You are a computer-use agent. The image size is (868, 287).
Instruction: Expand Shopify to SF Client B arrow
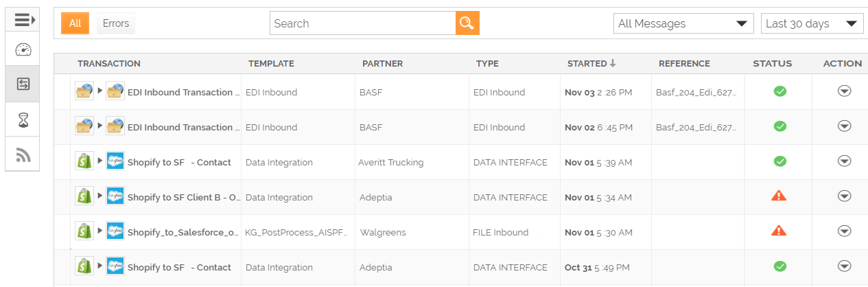coord(99,196)
